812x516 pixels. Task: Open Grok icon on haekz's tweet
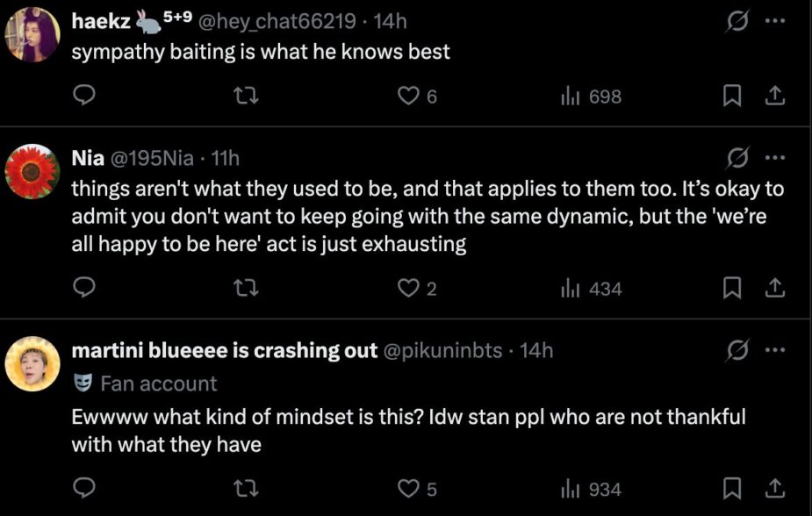tap(737, 20)
